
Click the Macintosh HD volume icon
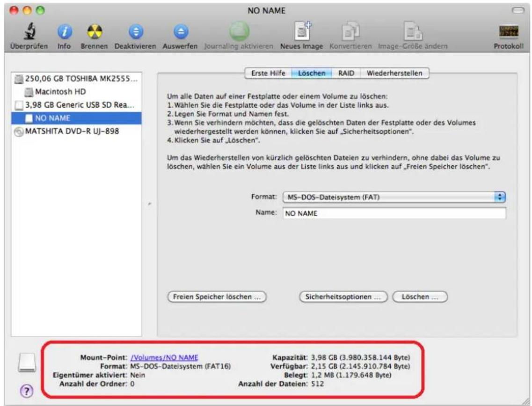click(29, 92)
